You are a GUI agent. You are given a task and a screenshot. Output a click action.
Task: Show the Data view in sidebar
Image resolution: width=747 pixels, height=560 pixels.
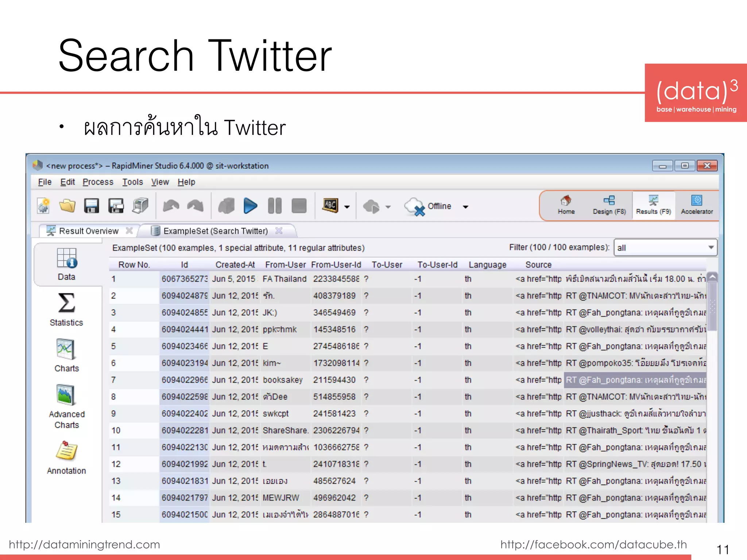(67, 264)
